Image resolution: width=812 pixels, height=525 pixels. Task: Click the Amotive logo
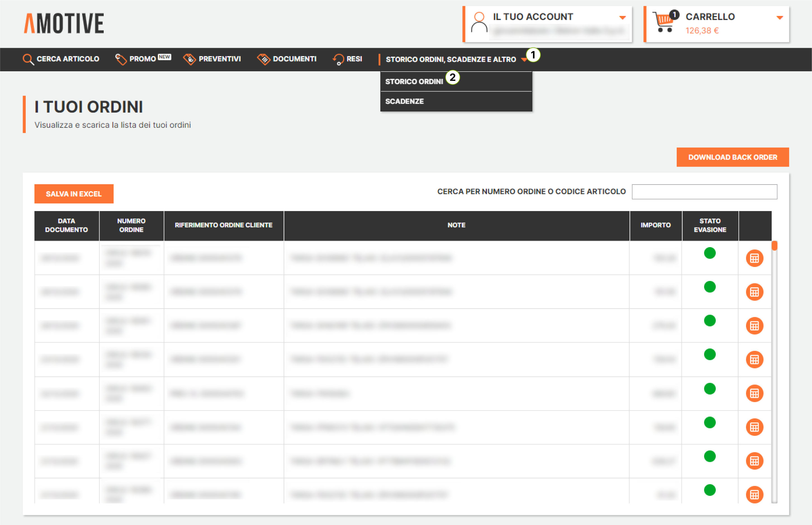[64, 23]
